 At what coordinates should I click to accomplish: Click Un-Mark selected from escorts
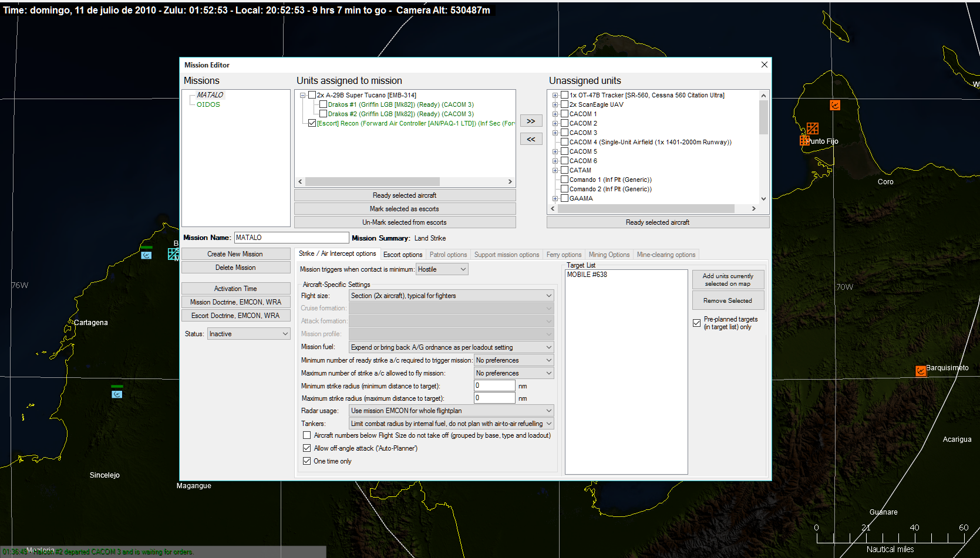tap(405, 222)
